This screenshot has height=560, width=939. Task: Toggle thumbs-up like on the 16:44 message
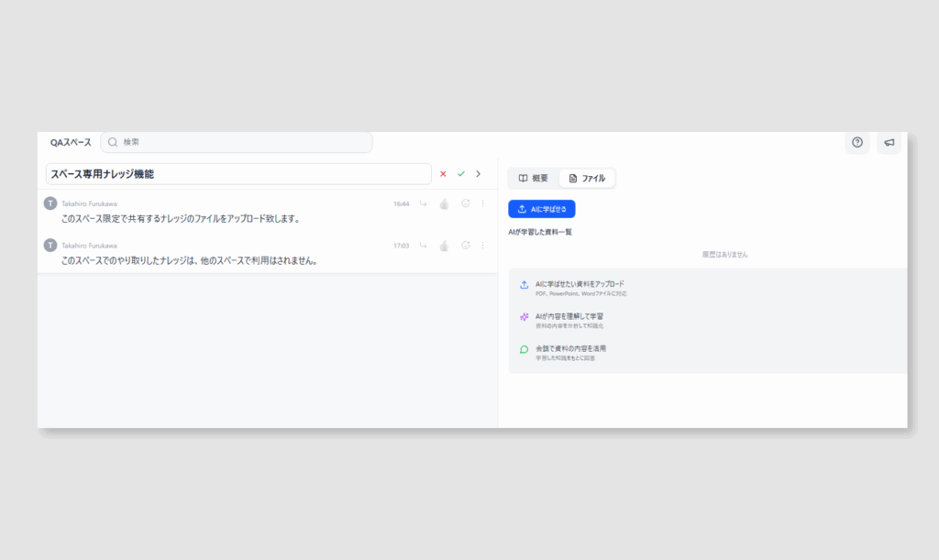point(445,203)
